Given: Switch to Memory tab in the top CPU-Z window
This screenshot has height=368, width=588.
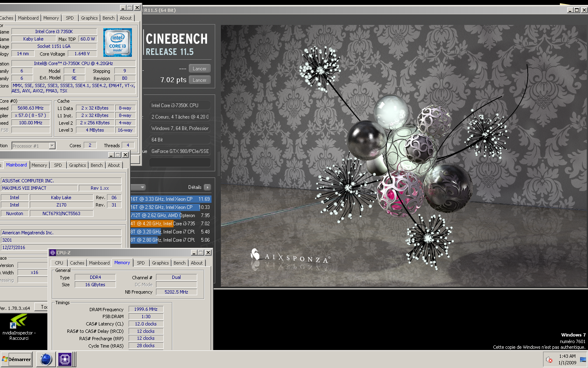Looking at the screenshot, I should 51,18.
